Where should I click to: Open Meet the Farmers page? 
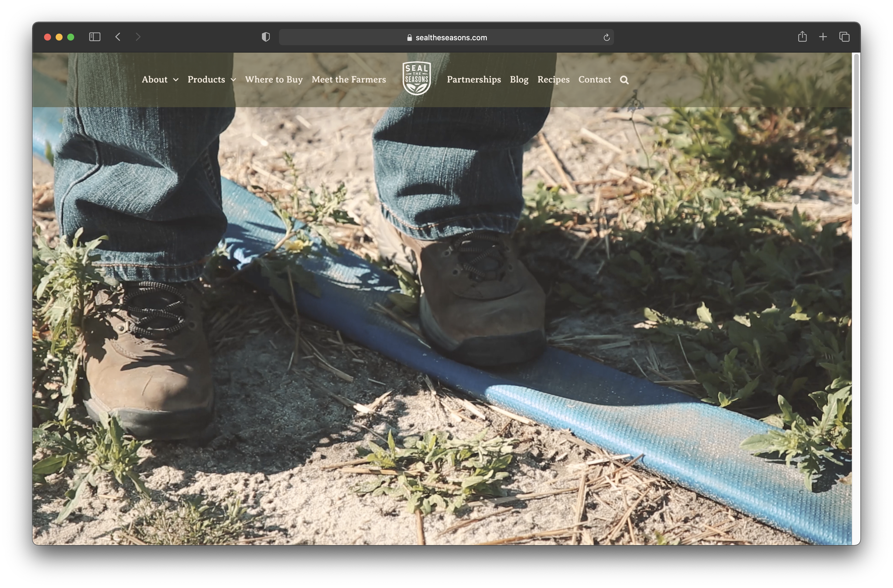point(349,79)
